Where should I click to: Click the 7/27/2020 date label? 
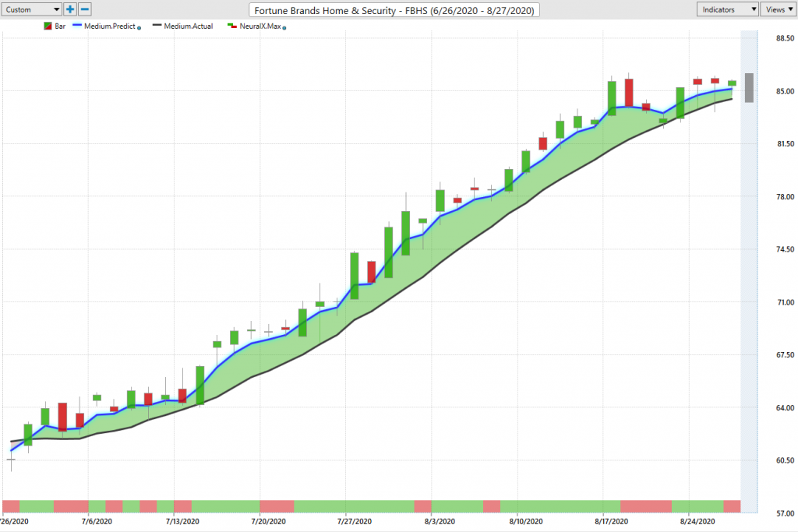[x=355, y=521]
